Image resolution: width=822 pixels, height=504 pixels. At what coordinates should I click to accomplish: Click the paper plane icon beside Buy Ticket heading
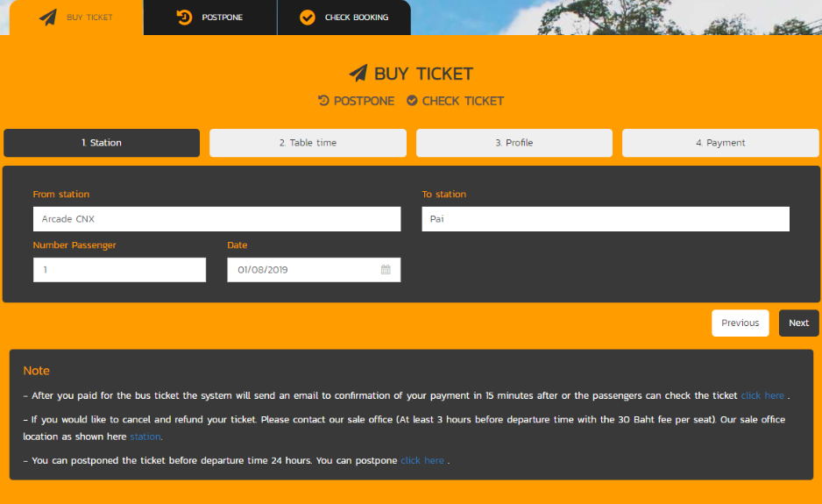[x=358, y=74]
